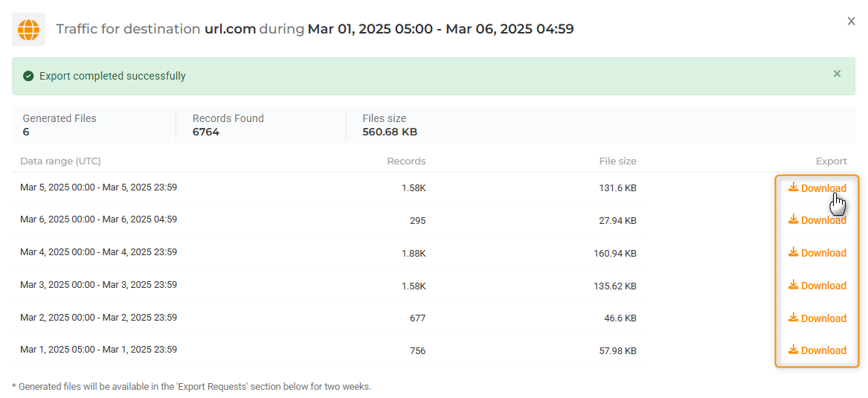Click the 'File size' column header
The height and width of the screenshot is (398, 868).
click(617, 161)
